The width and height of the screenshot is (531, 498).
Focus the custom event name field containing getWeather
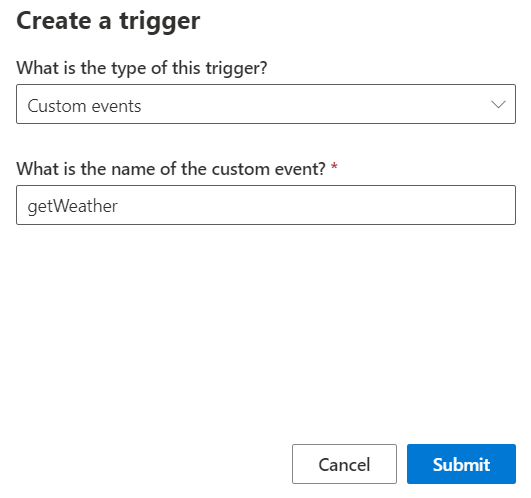266,205
